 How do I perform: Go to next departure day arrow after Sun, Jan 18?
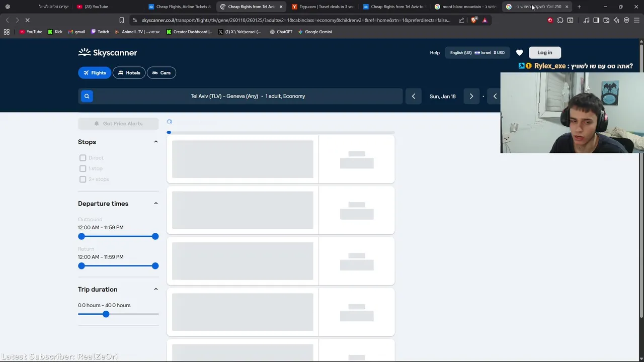pyautogui.click(x=471, y=96)
